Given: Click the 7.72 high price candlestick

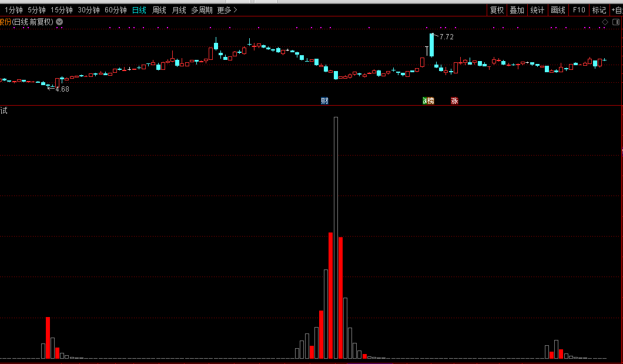Looking at the screenshot, I should (431, 45).
